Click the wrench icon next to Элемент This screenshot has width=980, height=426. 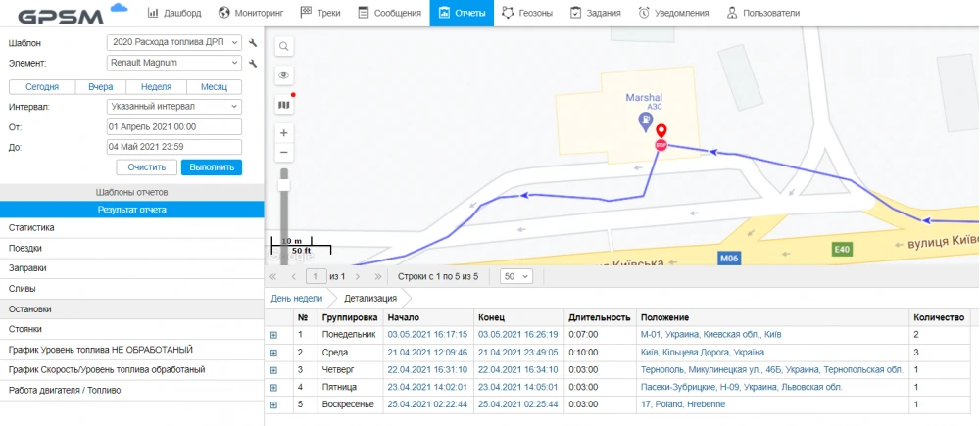click(x=253, y=63)
